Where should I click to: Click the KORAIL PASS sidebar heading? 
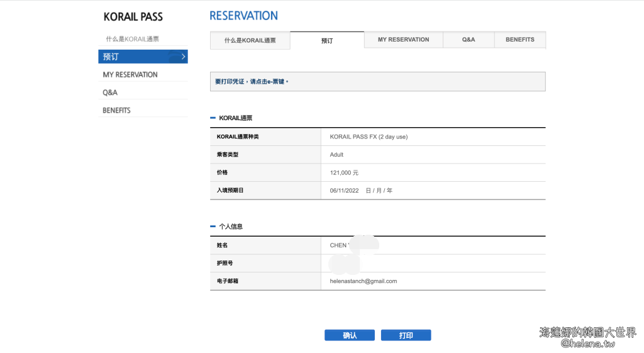(133, 17)
